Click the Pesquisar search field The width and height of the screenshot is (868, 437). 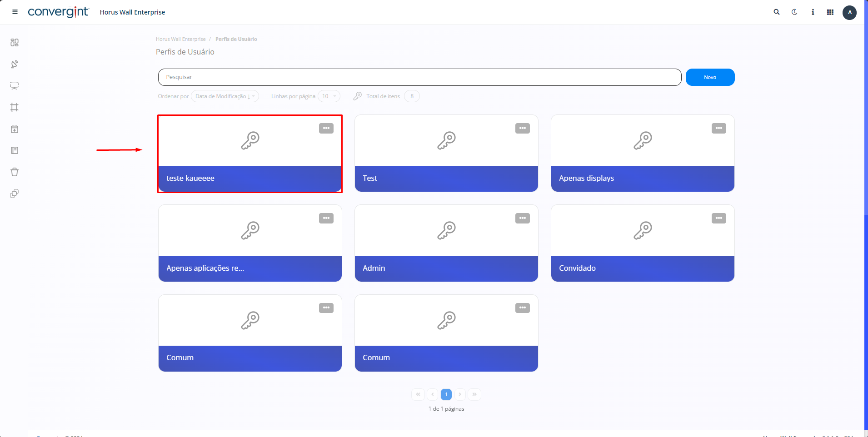419,77
